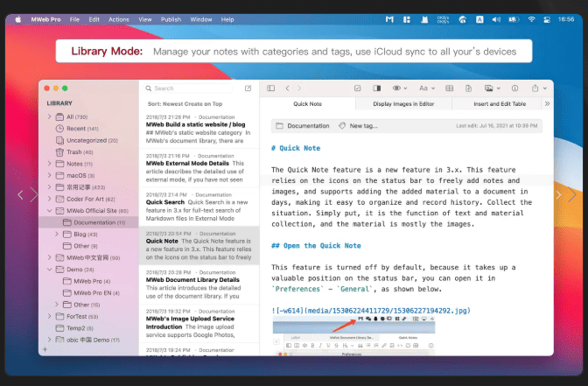Open the File menu
Viewport: 588px width, 386px height.
click(x=74, y=19)
